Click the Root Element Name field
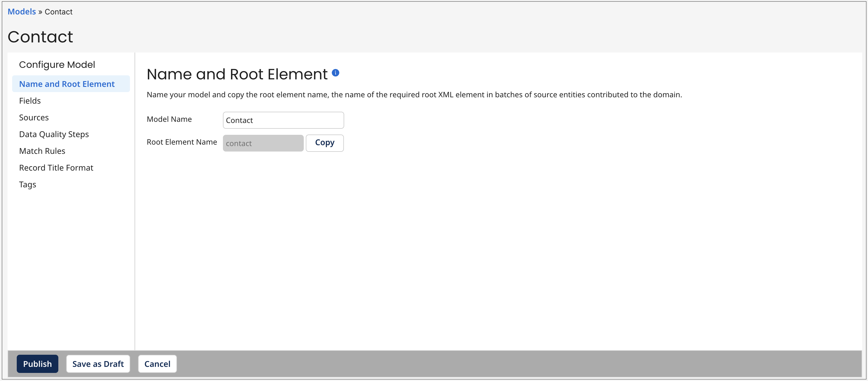Screen dimensions: 868x381 point(263,143)
